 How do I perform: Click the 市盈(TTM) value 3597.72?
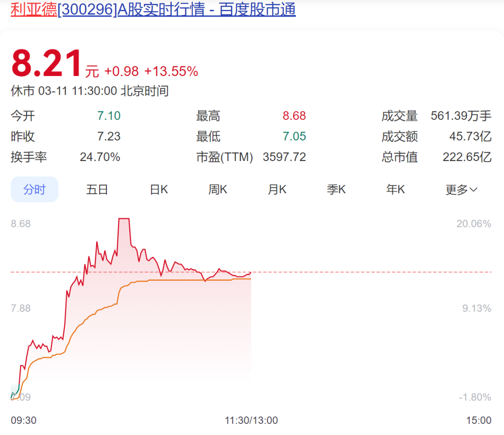[x=284, y=157]
